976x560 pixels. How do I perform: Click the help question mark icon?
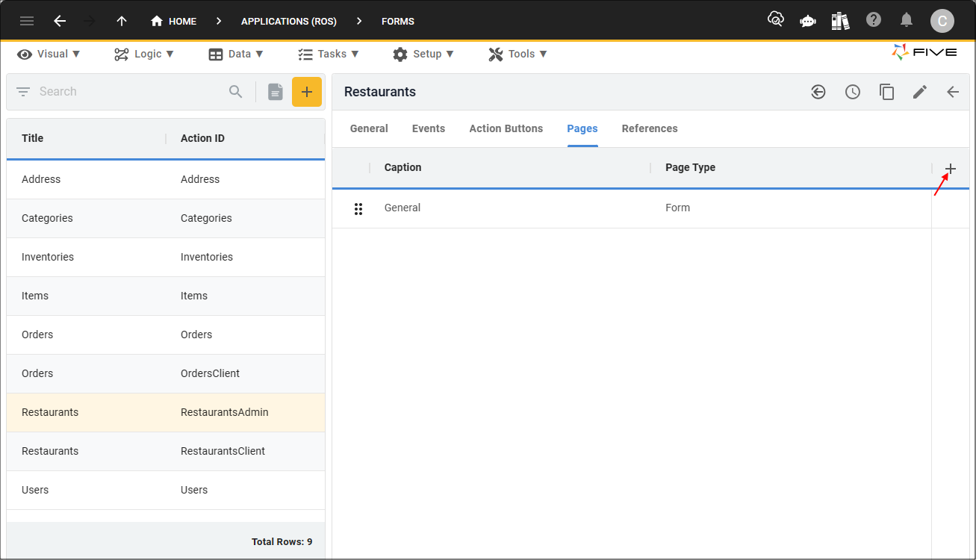(x=874, y=20)
